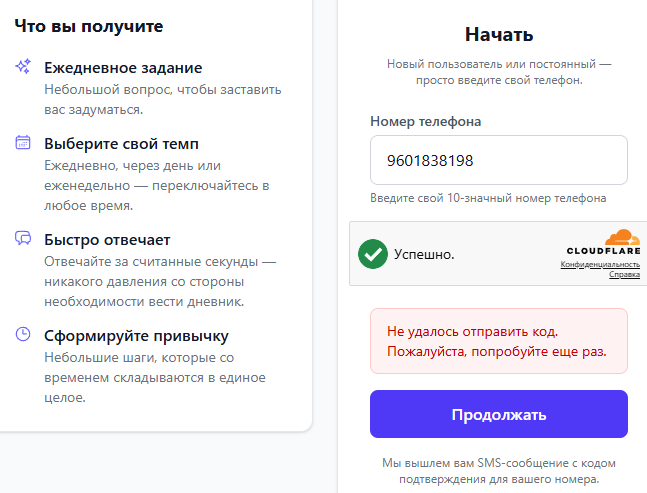Click the Номер телефона field label
Screen dimensions: 647x493
pyautogui.click(x=425, y=121)
